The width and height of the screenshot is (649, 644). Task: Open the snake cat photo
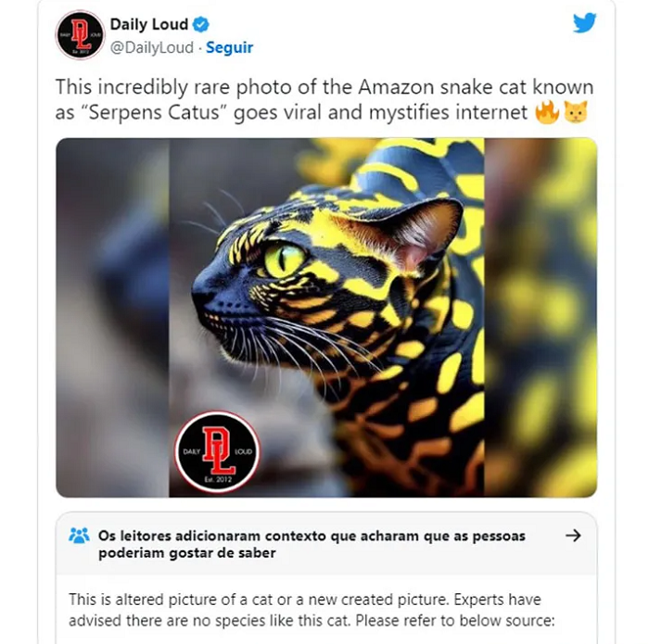[326, 318]
